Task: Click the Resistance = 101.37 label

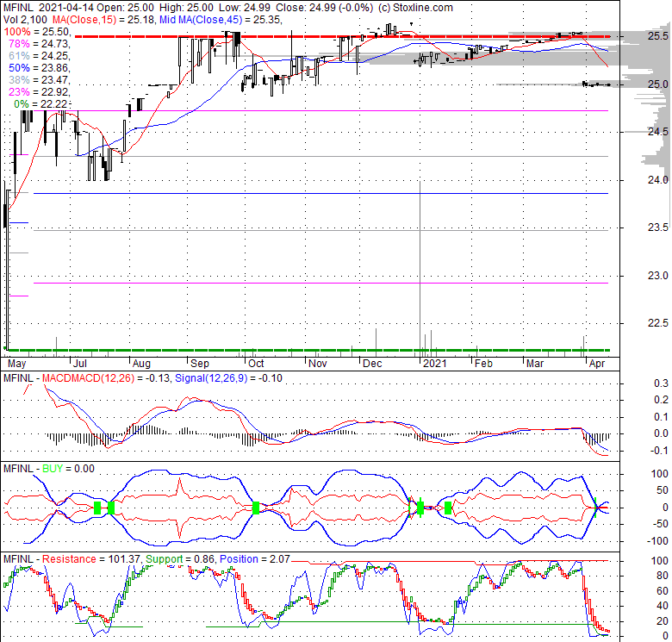Action: [x=90, y=559]
